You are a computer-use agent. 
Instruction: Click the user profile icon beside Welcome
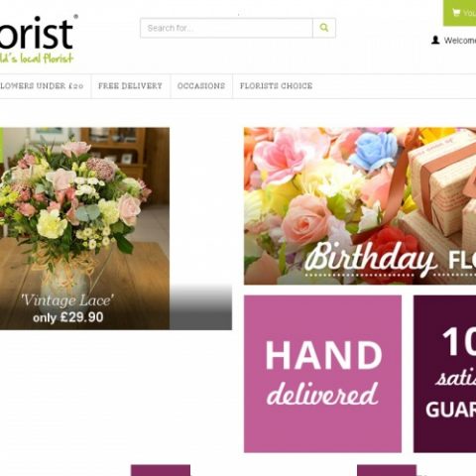(x=435, y=41)
